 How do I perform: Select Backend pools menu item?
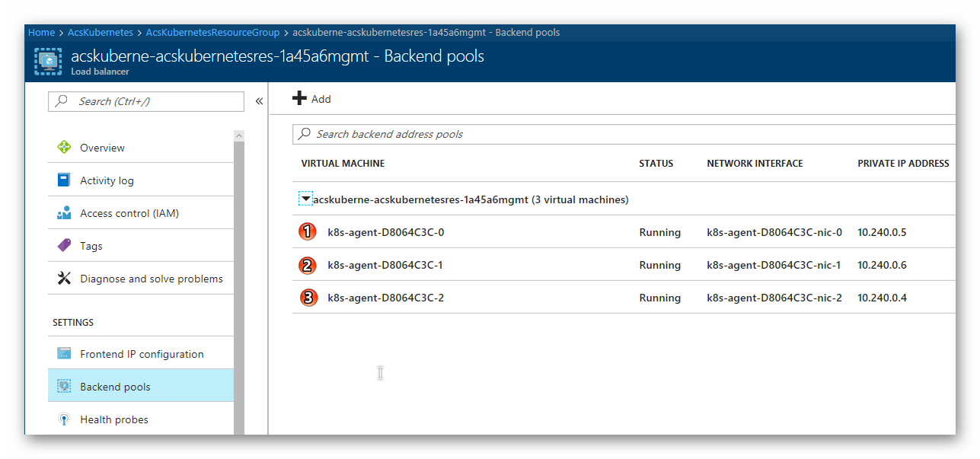pos(141,387)
